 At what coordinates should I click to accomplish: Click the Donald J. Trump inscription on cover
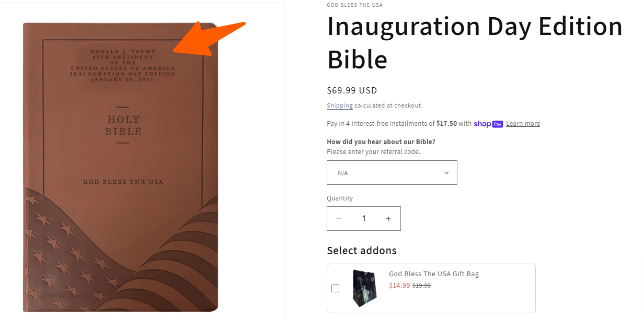[123, 66]
